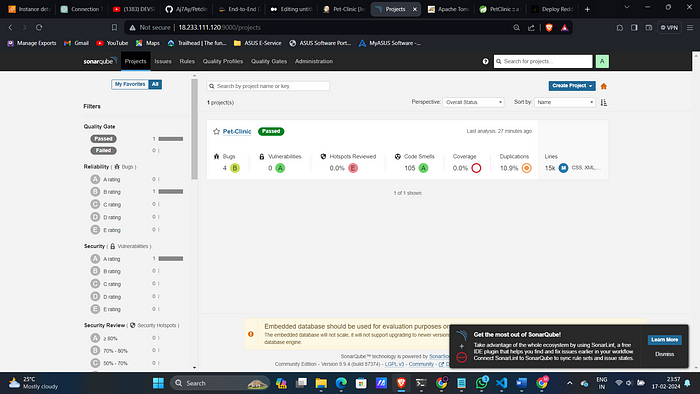Click the Quality Gate Passed bar
The image size is (700, 394).
[171, 139]
